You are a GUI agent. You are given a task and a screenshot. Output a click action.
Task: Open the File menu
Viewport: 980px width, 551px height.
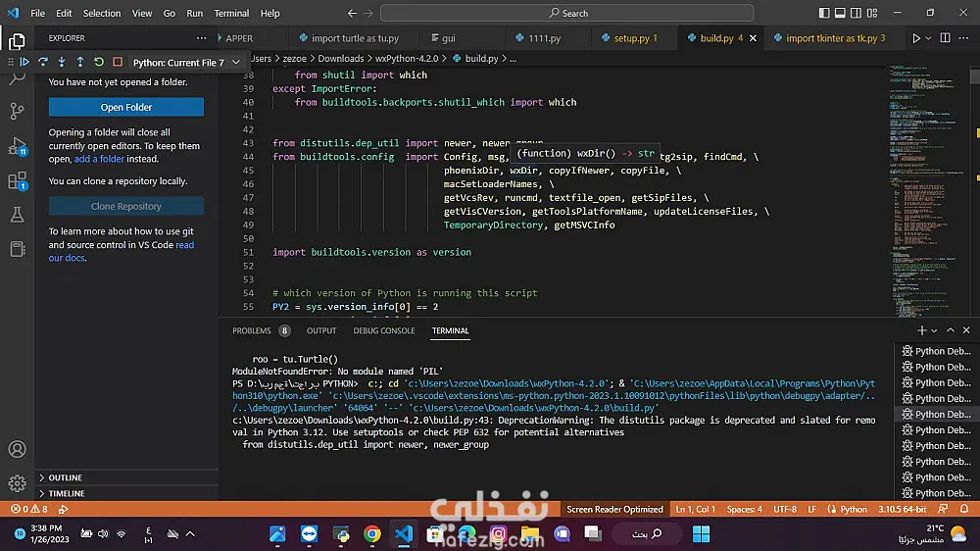(37, 13)
